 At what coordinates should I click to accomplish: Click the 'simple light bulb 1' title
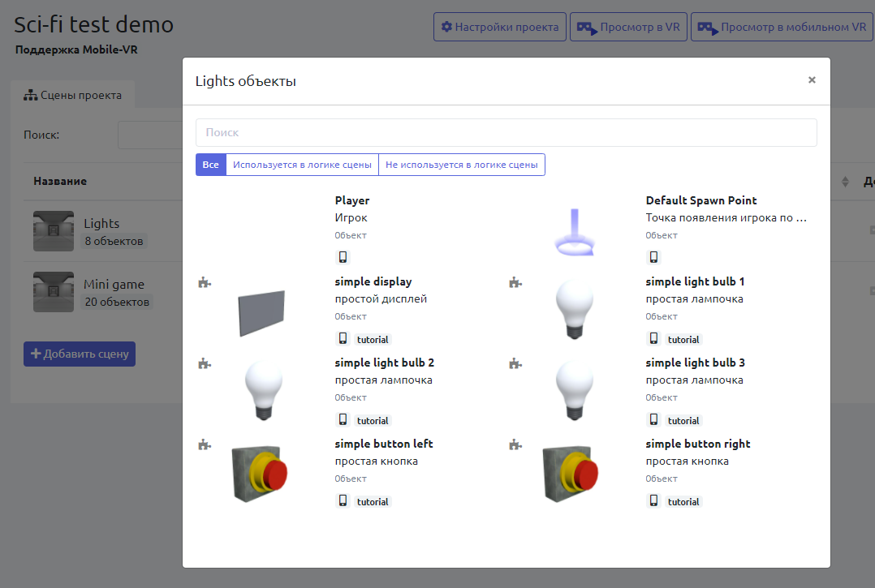695,282
